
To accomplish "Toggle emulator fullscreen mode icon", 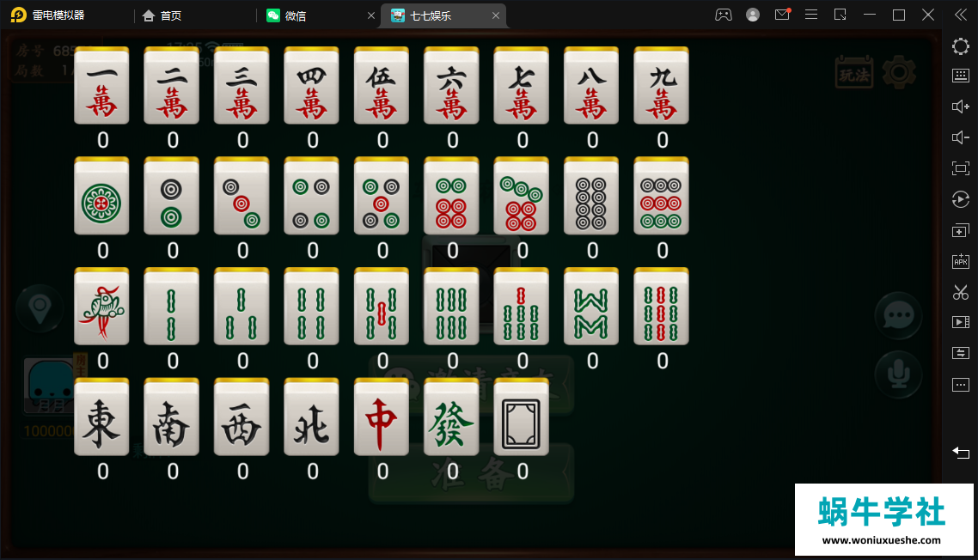I will click(961, 168).
